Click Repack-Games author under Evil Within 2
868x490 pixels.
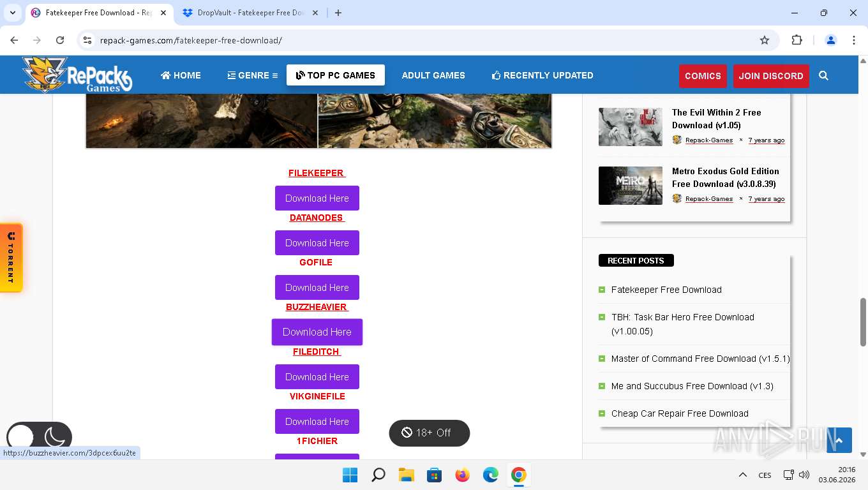click(708, 140)
